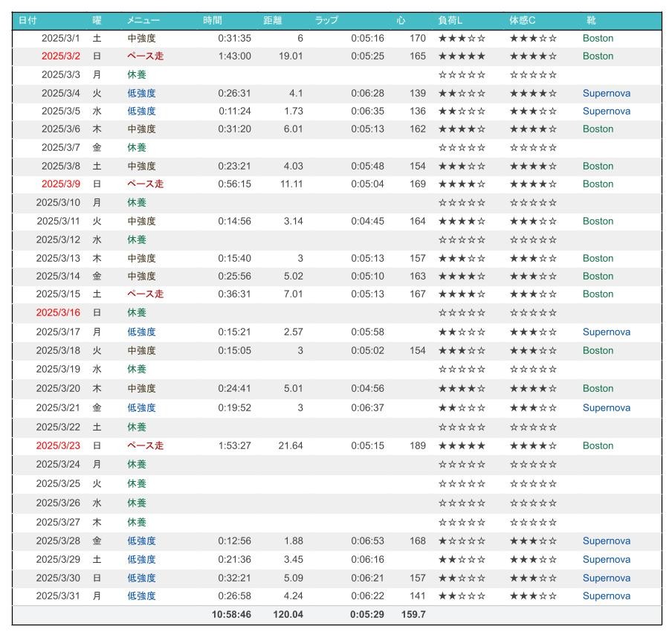The height and width of the screenshot is (635, 672).
Task: Select the date cell 2025/3/10
Action: click(x=58, y=202)
